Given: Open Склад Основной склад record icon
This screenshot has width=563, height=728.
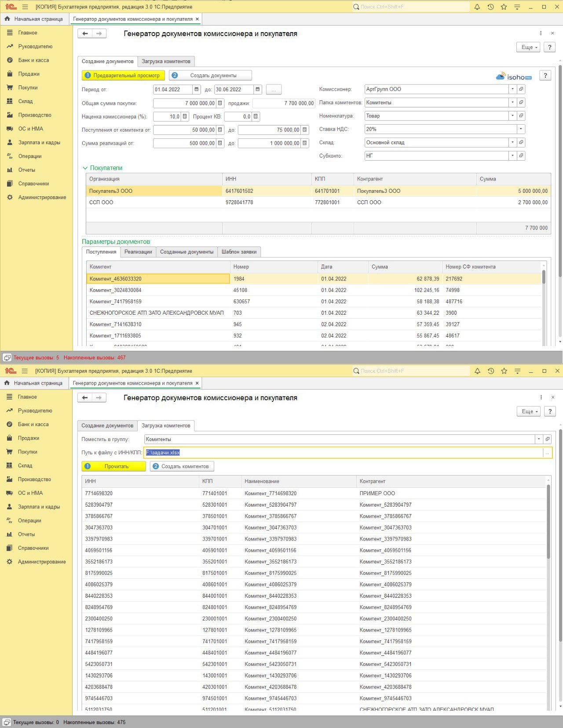Looking at the screenshot, I should tap(521, 142).
